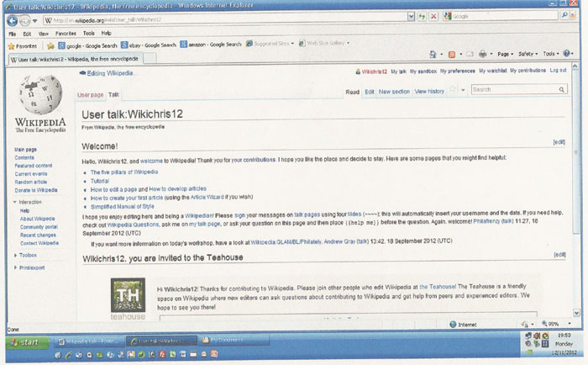Click the magnifier in the Google search box
The height and width of the screenshot is (365, 588).
[x=564, y=15]
